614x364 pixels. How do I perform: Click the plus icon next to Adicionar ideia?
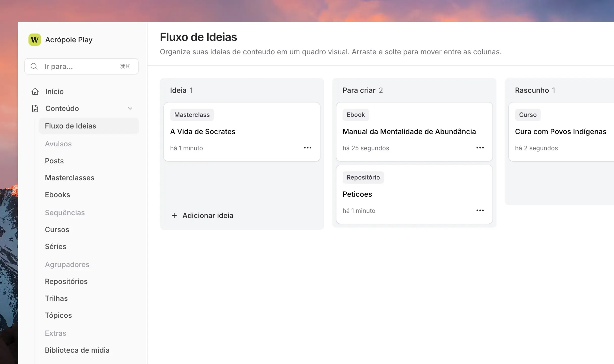pos(174,216)
